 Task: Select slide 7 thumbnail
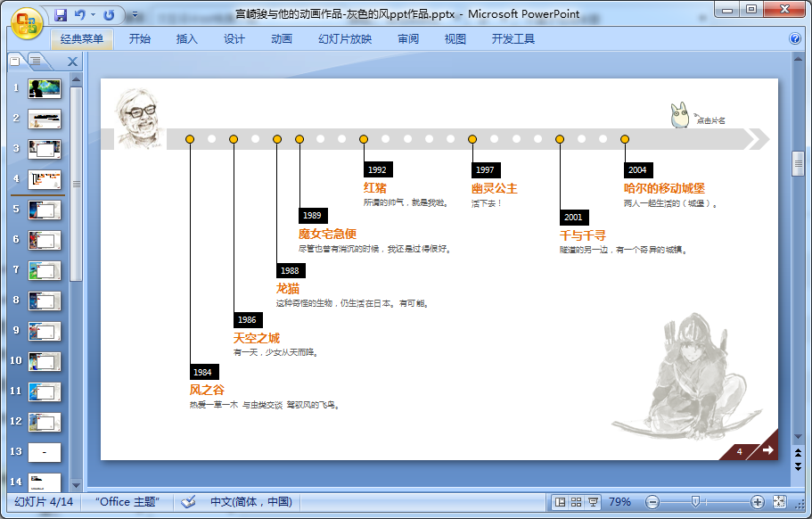coord(45,270)
